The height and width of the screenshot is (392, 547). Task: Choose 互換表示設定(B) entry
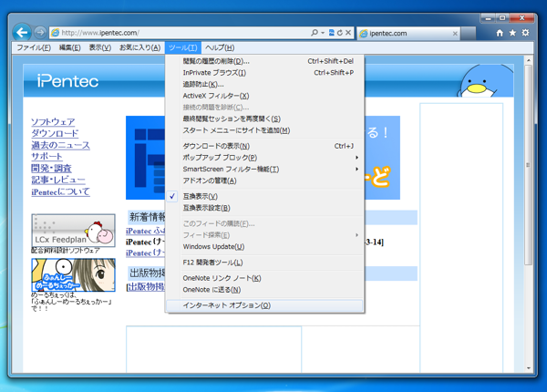point(265,208)
